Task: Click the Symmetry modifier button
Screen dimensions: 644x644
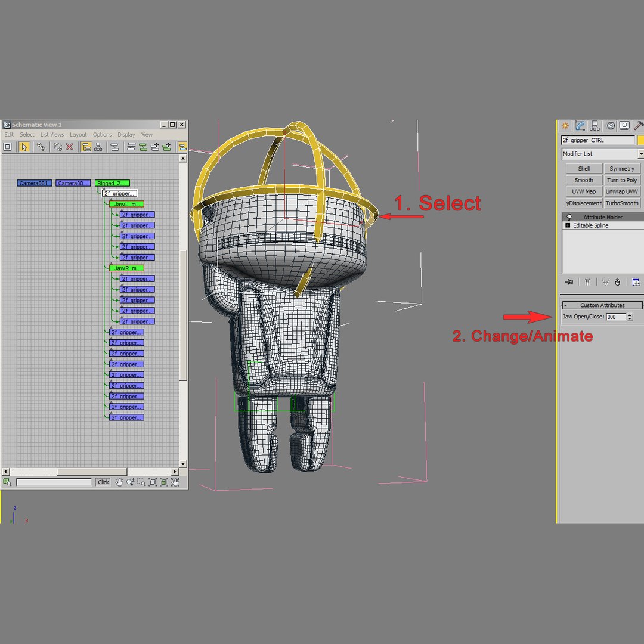Action: (622, 168)
